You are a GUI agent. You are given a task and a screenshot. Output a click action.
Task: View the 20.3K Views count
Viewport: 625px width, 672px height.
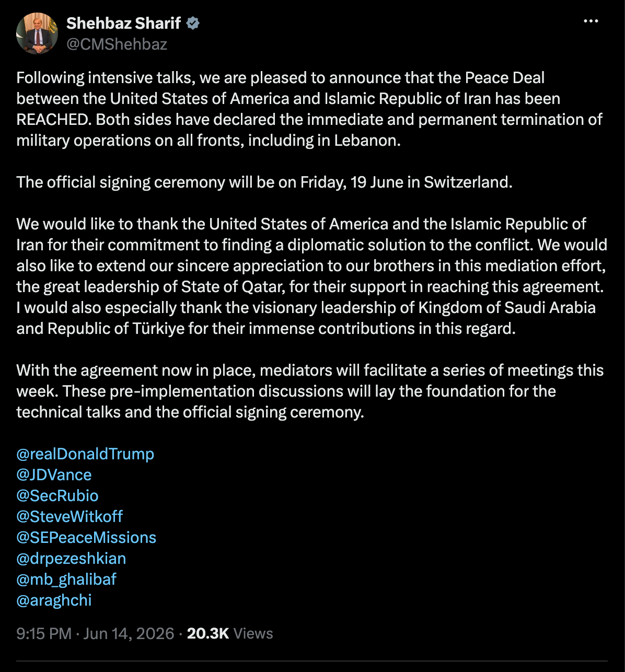pos(230,633)
